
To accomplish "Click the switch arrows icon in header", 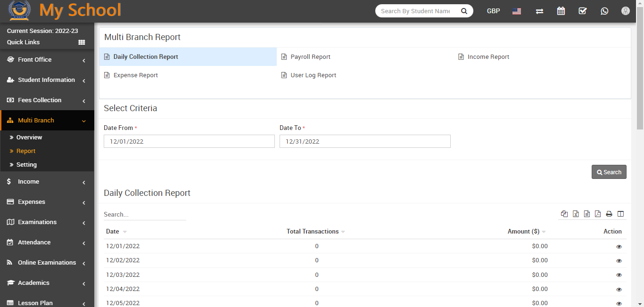I will 539,11.
